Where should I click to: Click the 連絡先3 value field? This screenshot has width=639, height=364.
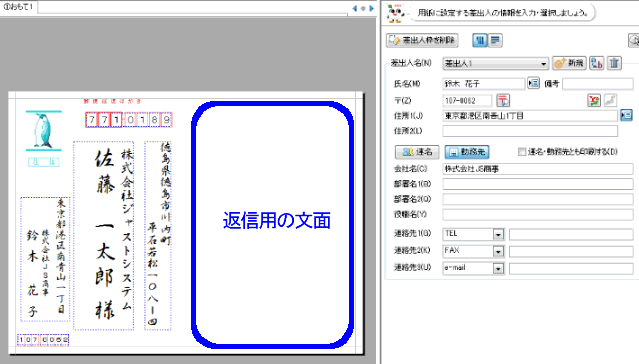click(571, 269)
